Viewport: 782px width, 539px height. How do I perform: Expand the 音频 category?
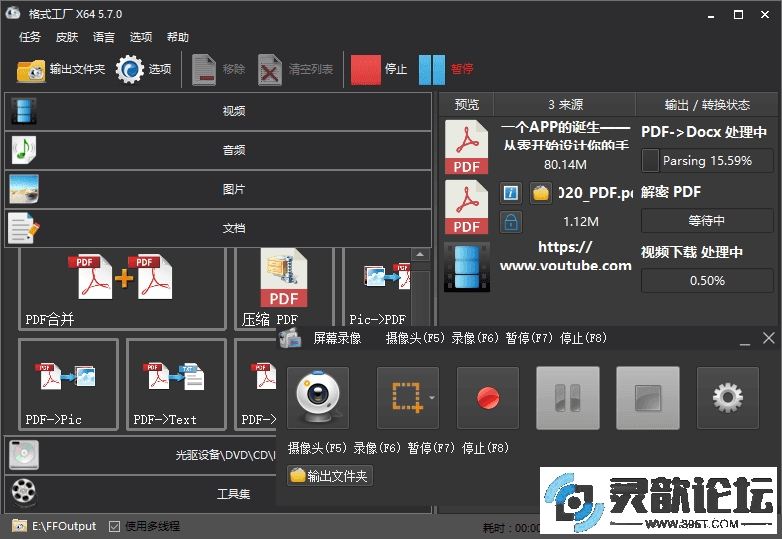click(x=218, y=150)
